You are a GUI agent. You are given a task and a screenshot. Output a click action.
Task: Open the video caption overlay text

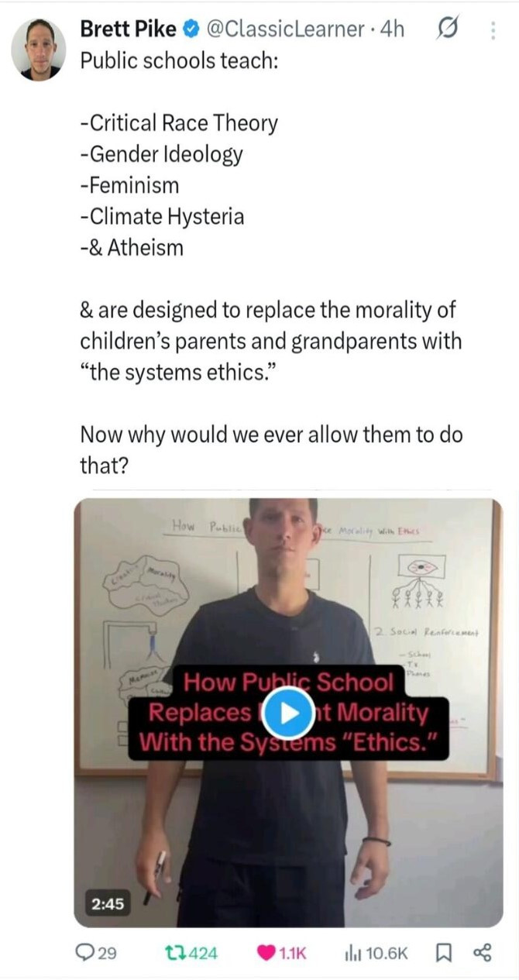288,714
